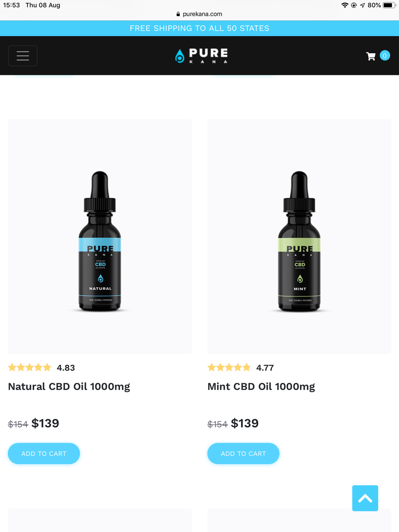This screenshot has height=532, width=399.
Task: Tap the cart item count badge
Action: [385, 55]
